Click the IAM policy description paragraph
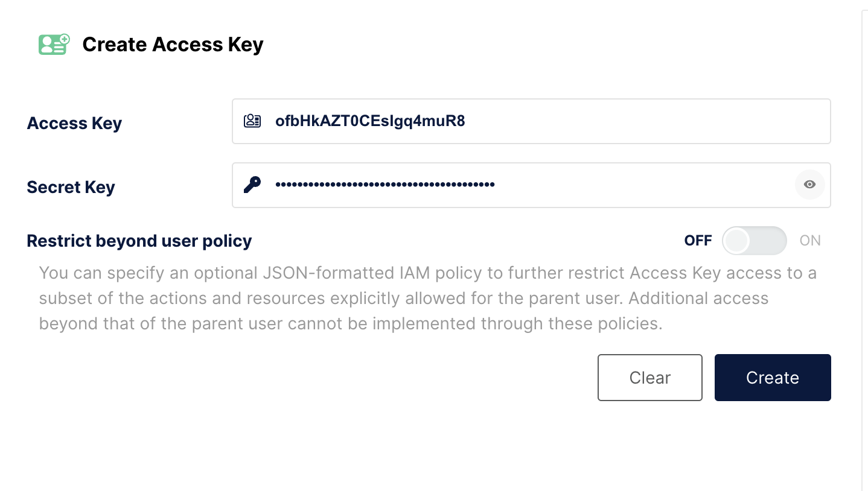Viewport: 868px width, 491px height. (427, 298)
